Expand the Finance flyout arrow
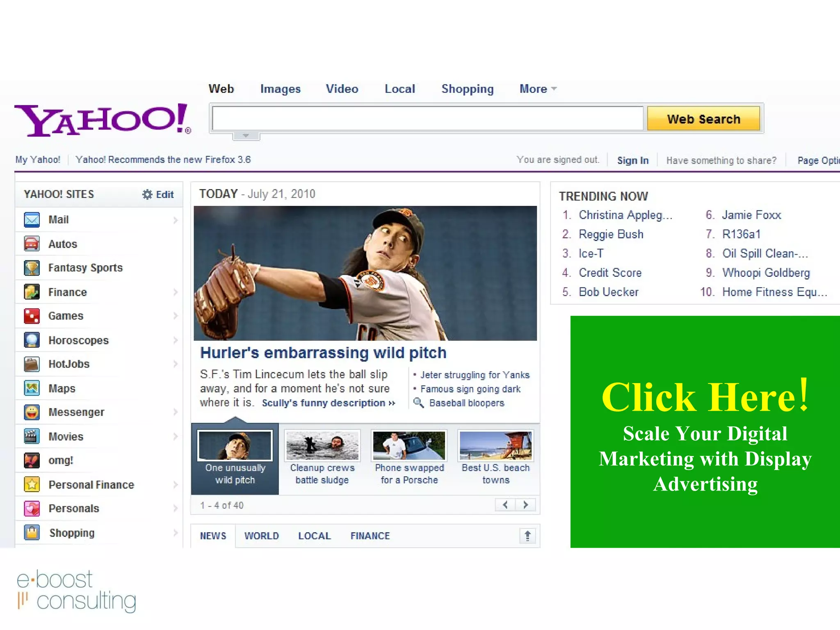The width and height of the screenshot is (840, 630). pyautogui.click(x=176, y=292)
